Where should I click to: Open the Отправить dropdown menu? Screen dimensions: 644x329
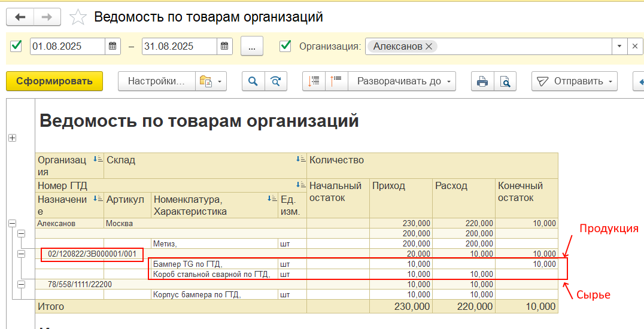574,81
